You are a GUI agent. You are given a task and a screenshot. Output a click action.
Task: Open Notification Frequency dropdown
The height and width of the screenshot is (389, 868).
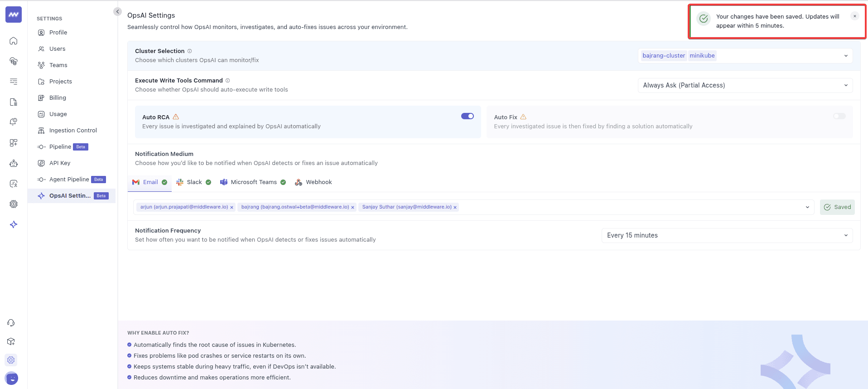tap(845, 235)
